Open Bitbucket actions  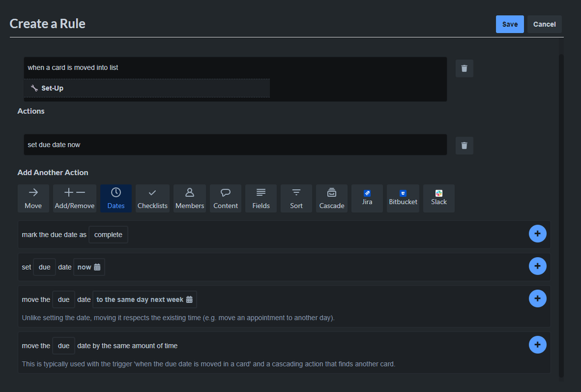(402, 198)
